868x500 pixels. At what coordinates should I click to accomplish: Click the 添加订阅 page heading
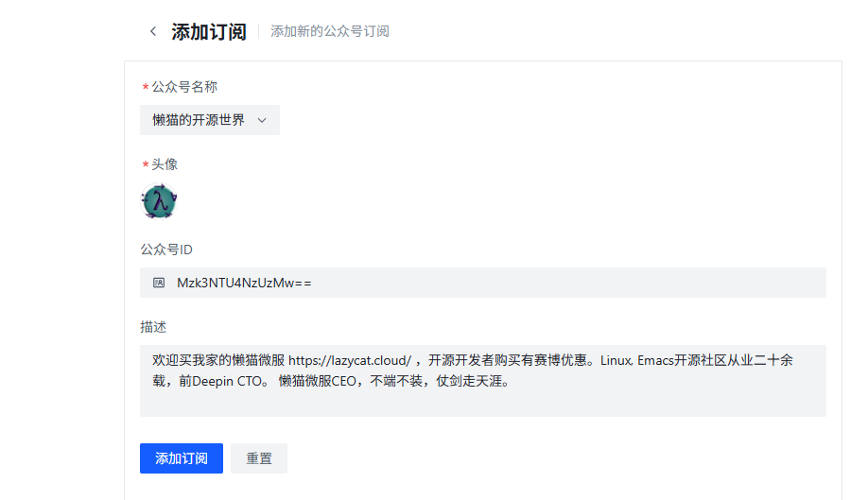click(209, 31)
